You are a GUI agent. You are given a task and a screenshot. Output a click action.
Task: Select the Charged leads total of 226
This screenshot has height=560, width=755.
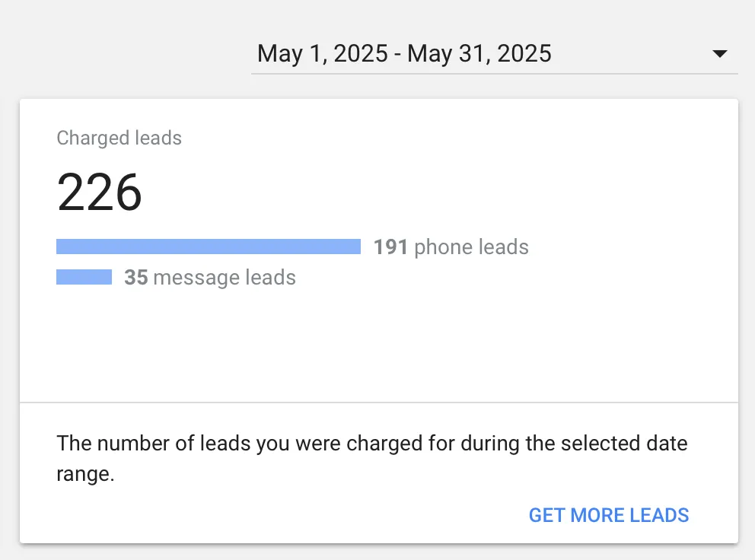(x=100, y=191)
